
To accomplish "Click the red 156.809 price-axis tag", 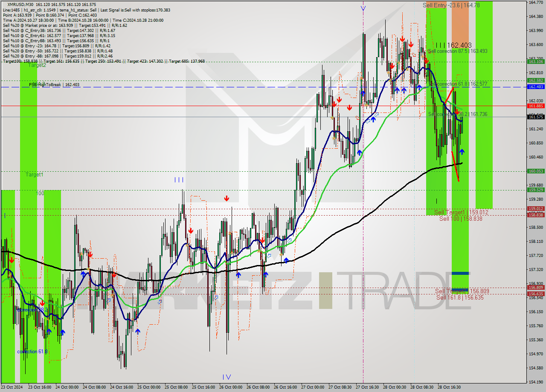I will pos(536,288).
